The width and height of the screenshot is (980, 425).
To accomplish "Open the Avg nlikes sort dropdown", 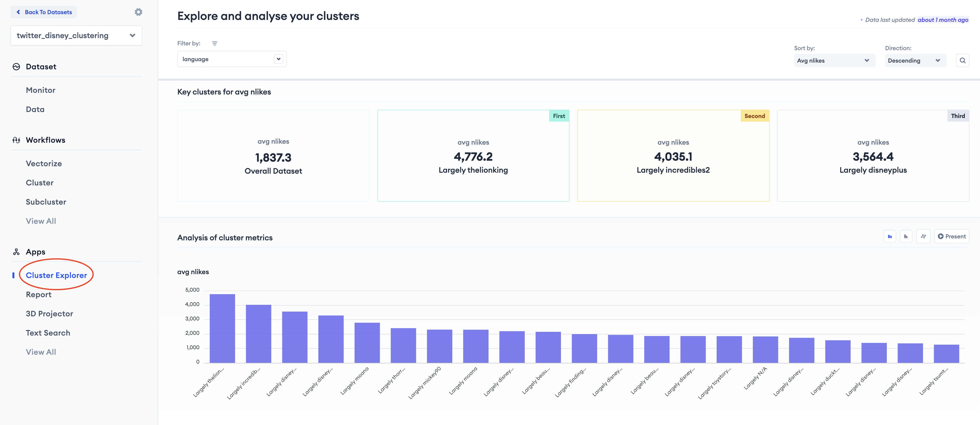I will pyautogui.click(x=834, y=60).
